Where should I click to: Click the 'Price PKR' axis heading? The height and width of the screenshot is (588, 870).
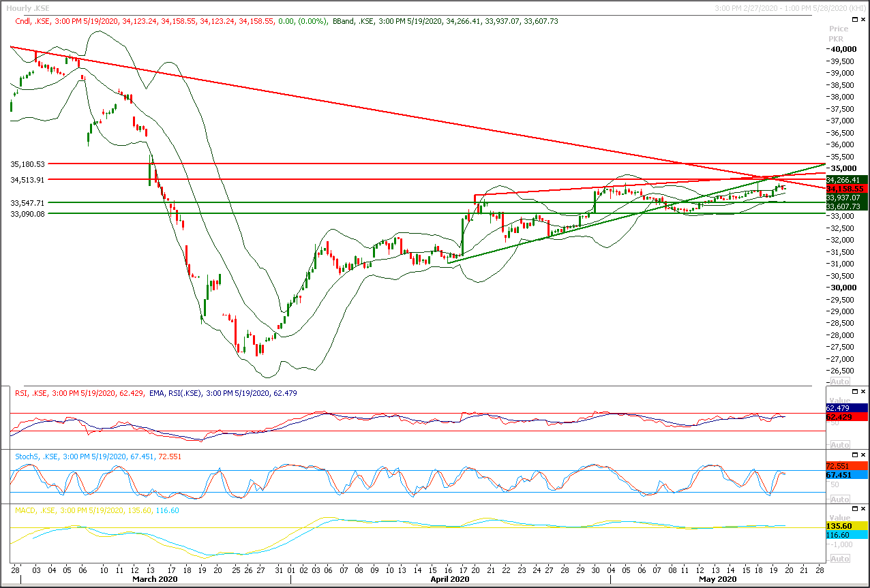click(839, 33)
